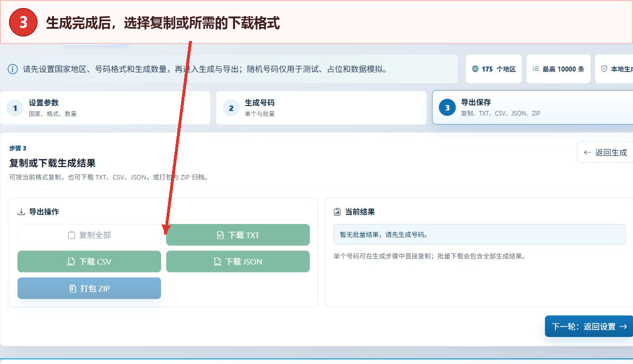
Task: Click the 最高 10000 条 stat card
Action: [558, 69]
